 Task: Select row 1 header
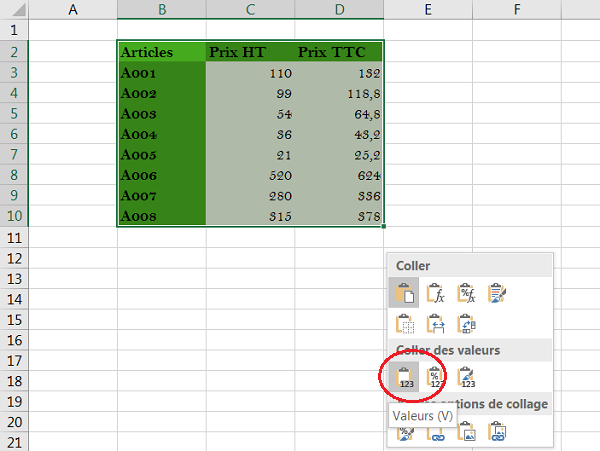click(x=14, y=30)
